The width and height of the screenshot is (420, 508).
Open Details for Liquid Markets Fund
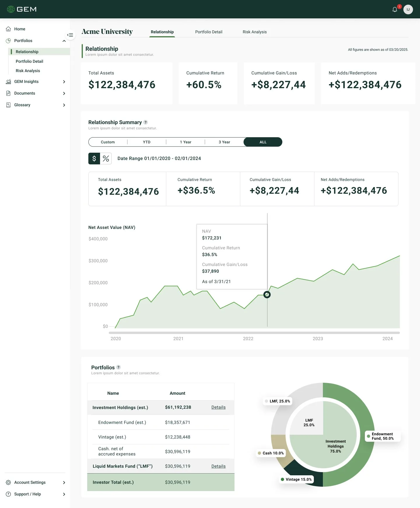pos(218,466)
